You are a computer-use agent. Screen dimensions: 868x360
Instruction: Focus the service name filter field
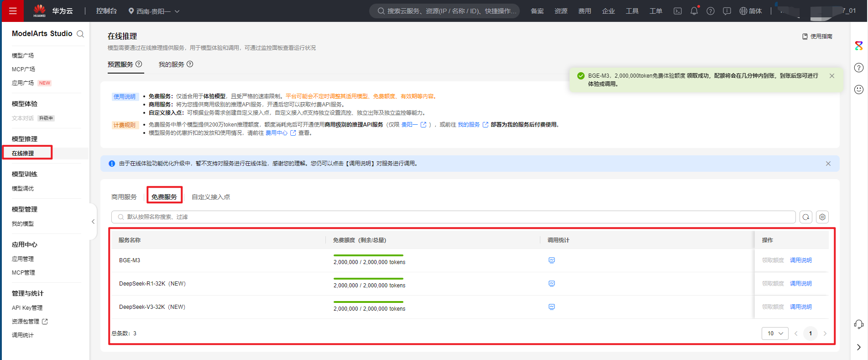click(454, 217)
